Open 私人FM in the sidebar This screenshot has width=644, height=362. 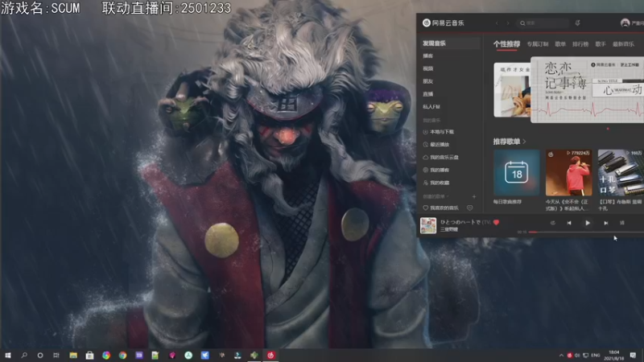(x=431, y=107)
